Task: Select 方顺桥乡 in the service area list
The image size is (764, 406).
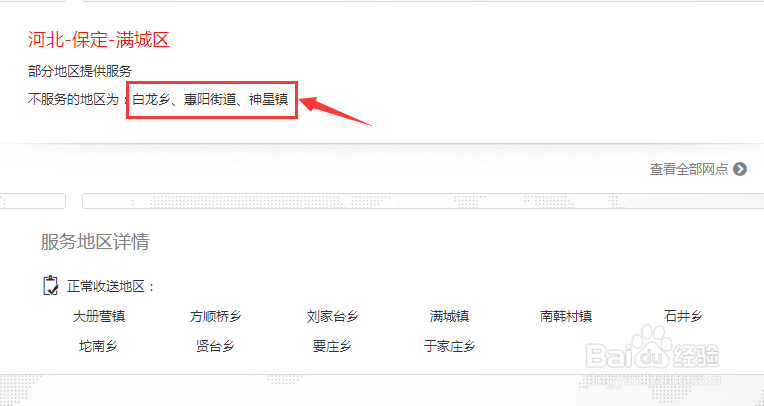Action: (x=215, y=316)
